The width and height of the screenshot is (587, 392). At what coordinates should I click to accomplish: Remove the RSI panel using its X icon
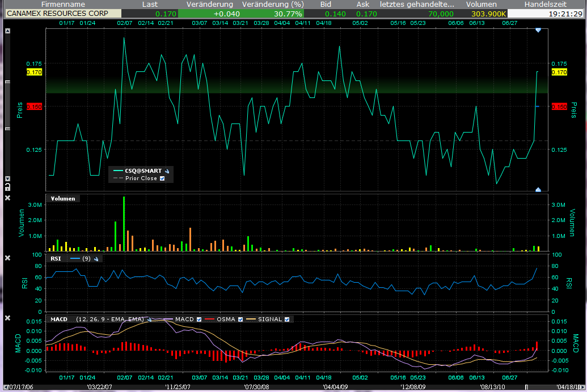[8, 258]
